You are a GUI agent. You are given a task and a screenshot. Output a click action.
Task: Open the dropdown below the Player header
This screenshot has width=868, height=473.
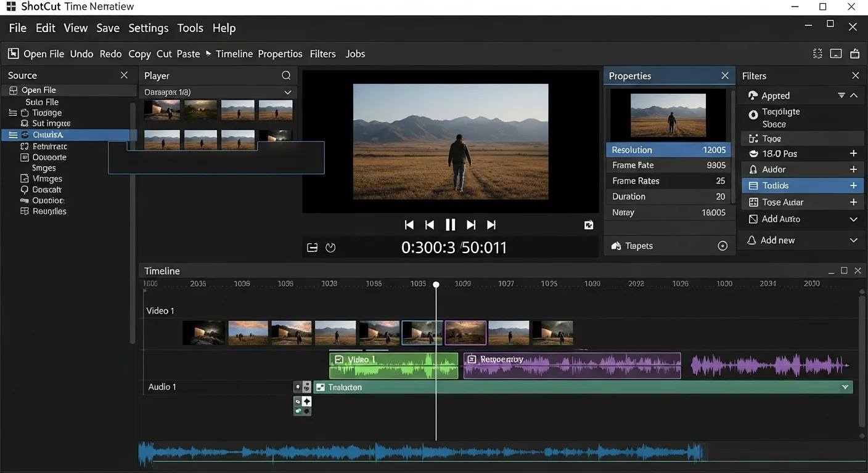click(x=287, y=92)
